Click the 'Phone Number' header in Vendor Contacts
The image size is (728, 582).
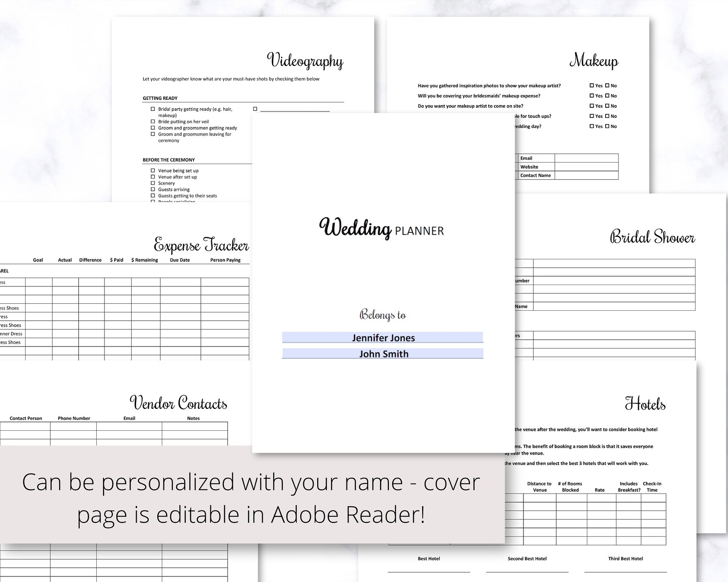pos(74,418)
